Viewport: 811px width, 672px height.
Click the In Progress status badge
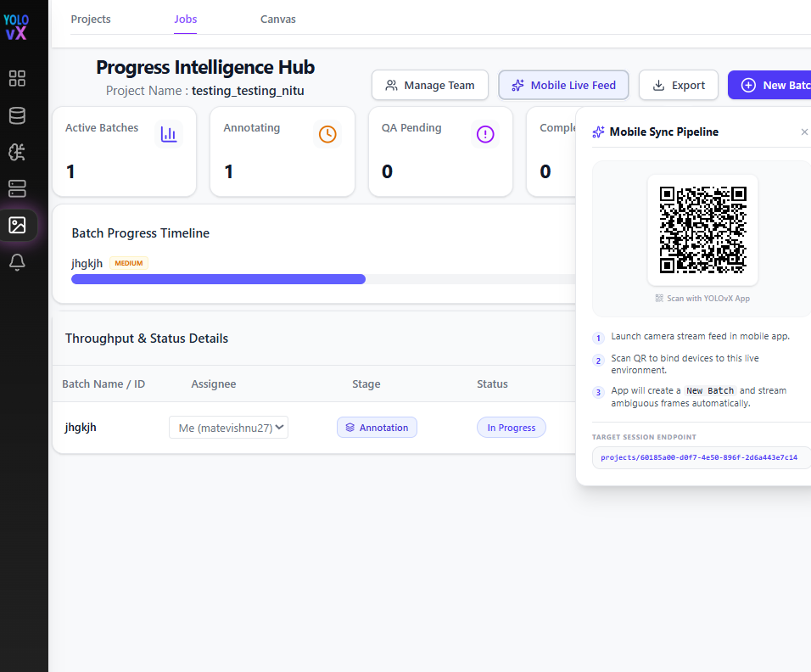(x=511, y=428)
